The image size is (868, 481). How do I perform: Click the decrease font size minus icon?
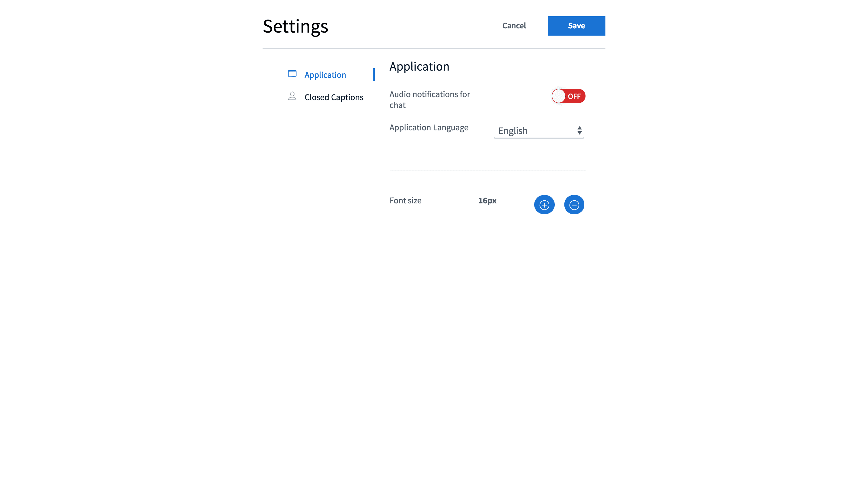pyautogui.click(x=574, y=205)
